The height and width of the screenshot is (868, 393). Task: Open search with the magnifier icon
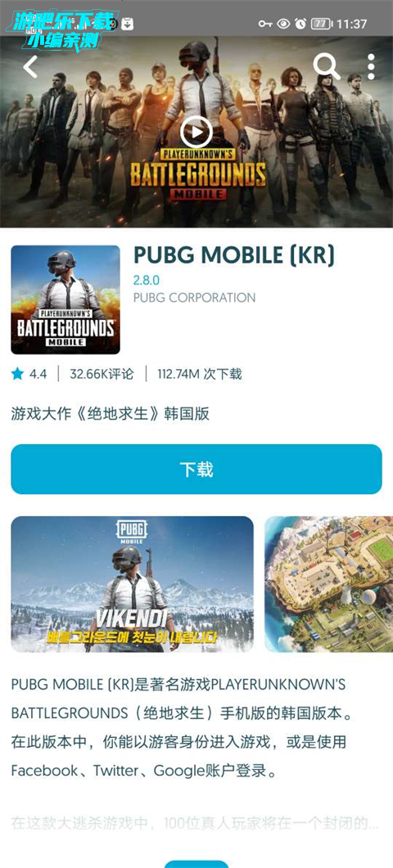[x=326, y=66]
